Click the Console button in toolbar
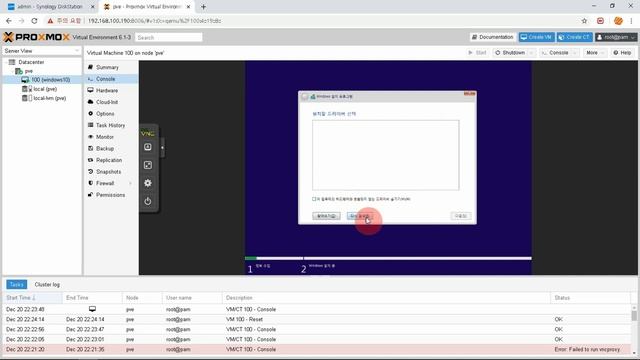The height and width of the screenshot is (360, 640). point(555,53)
